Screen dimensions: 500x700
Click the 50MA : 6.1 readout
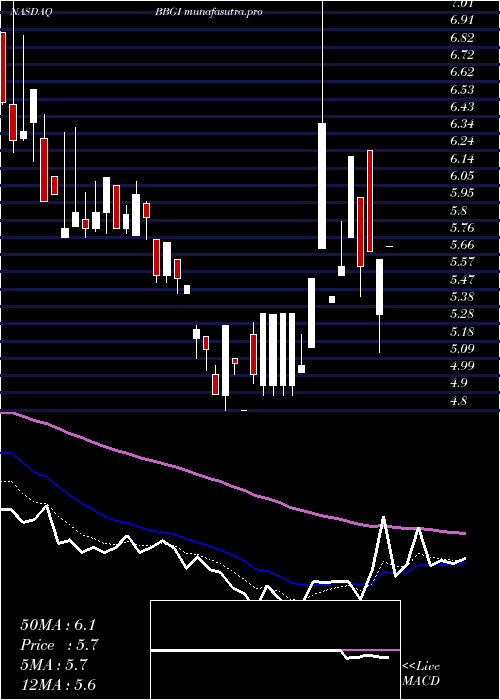pos(58,625)
